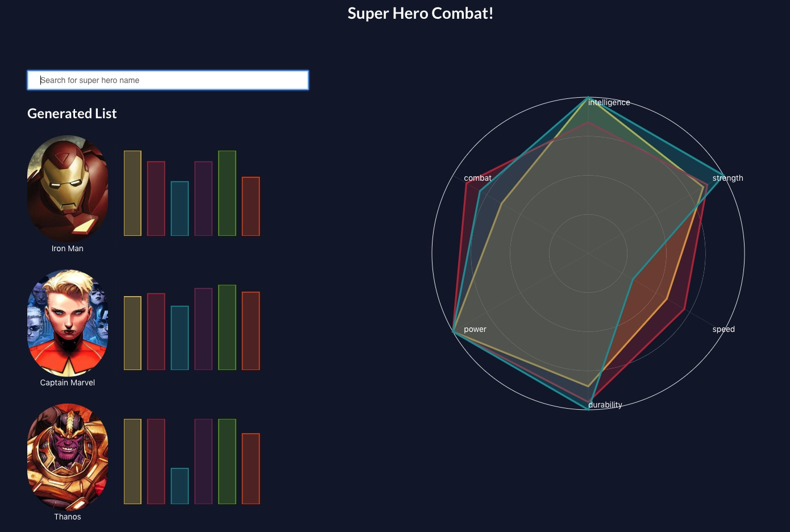Click Captain Marvel's purple stat bar

pyautogui.click(x=203, y=329)
